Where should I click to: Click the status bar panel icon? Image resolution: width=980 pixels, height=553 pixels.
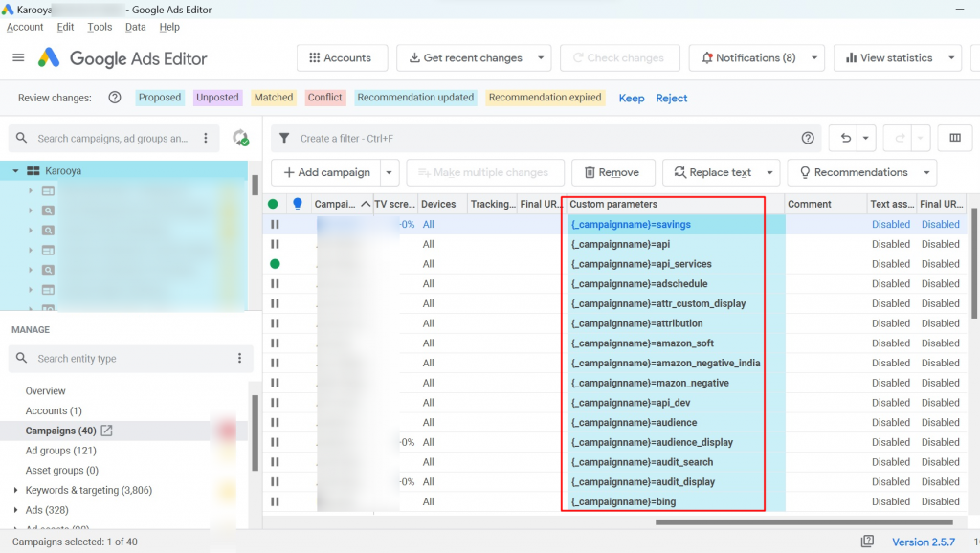pos(867,542)
